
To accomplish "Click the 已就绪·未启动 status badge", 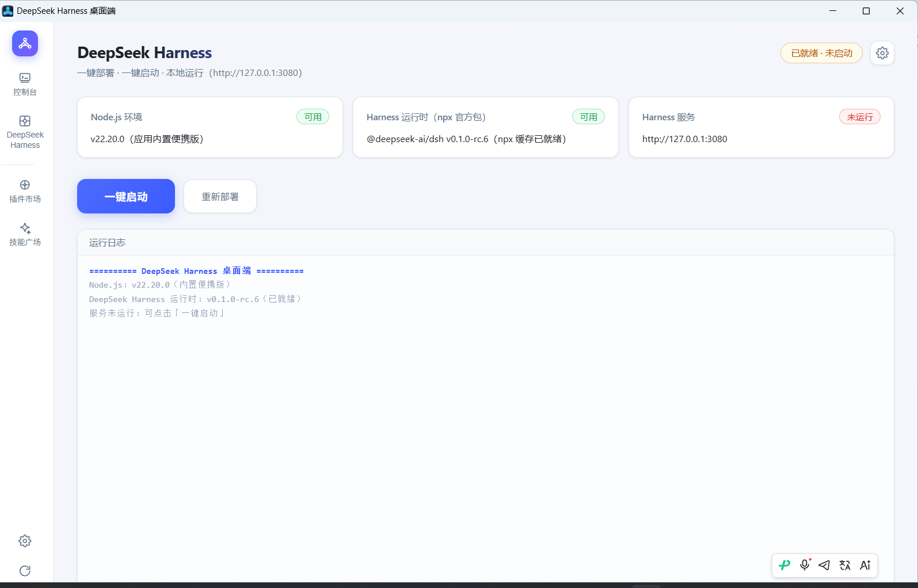I will click(x=821, y=53).
